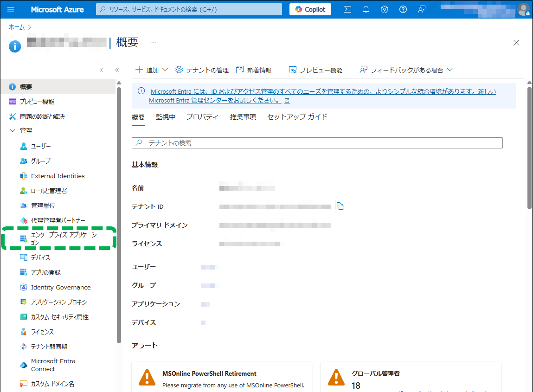Expand the フィードバックがある場合 dropdown
Image resolution: width=533 pixels, height=392 pixels.
click(x=406, y=70)
